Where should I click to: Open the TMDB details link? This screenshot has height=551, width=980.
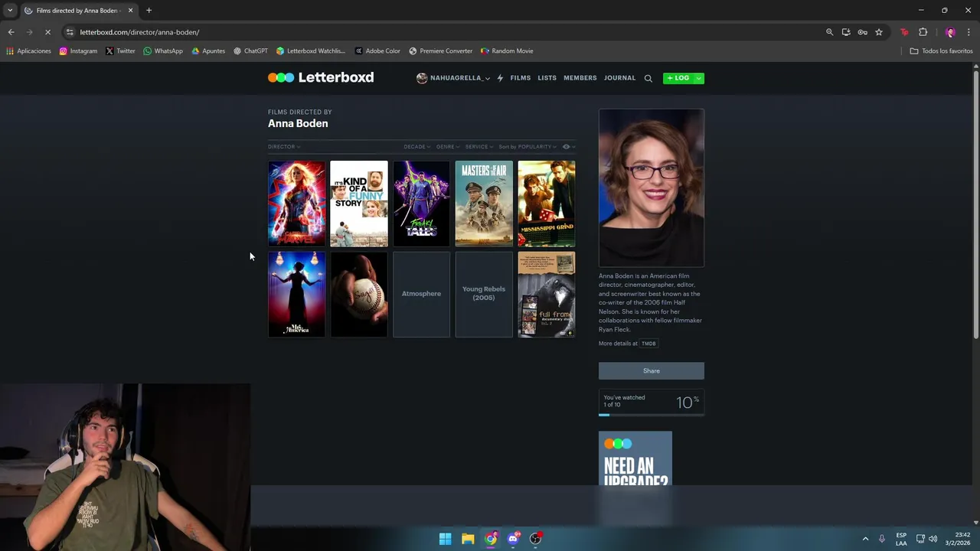pyautogui.click(x=648, y=344)
